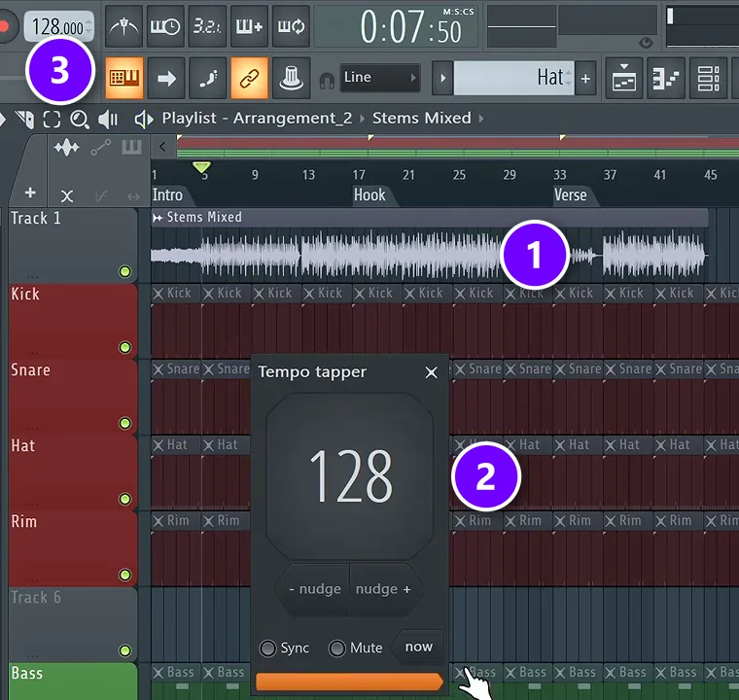The height and width of the screenshot is (700, 739).
Task: Mute the Kick track green light
Action: tap(124, 347)
